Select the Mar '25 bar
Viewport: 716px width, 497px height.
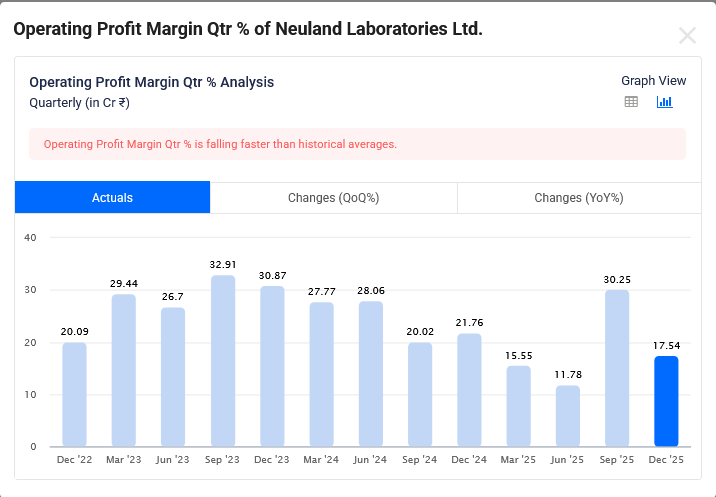click(x=518, y=406)
